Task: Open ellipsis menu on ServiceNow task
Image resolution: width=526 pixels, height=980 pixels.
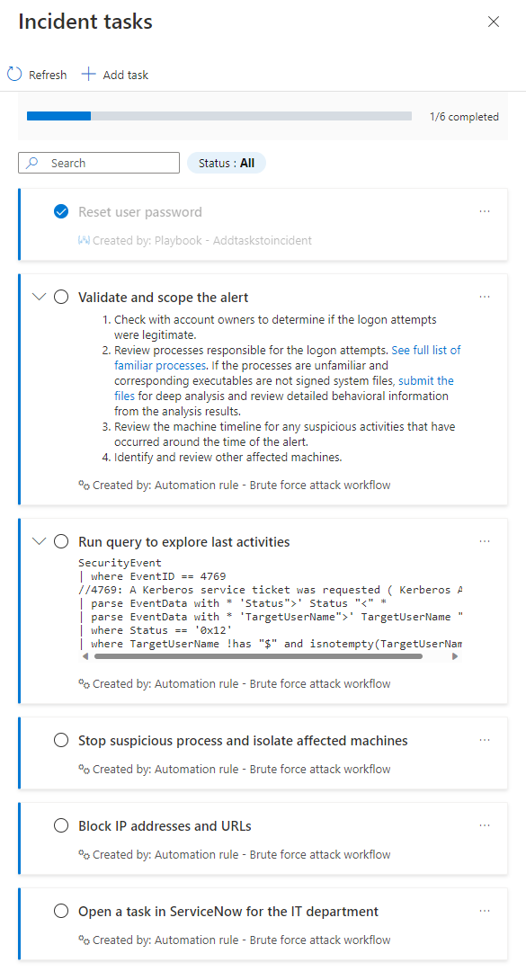Action: tap(485, 910)
